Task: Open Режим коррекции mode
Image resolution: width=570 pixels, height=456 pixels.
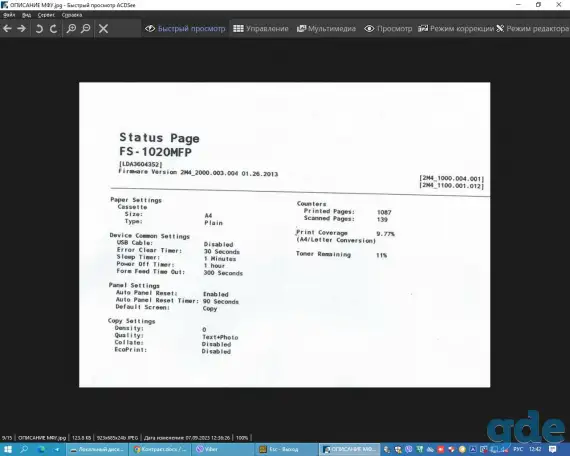Action: [x=456, y=28]
